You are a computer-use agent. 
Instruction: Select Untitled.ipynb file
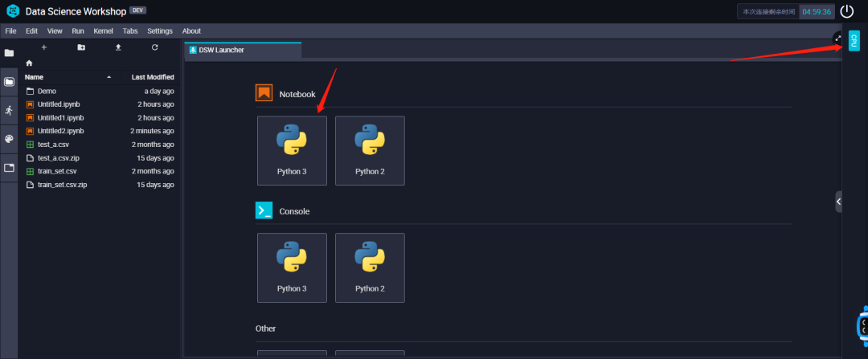(x=100, y=104)
